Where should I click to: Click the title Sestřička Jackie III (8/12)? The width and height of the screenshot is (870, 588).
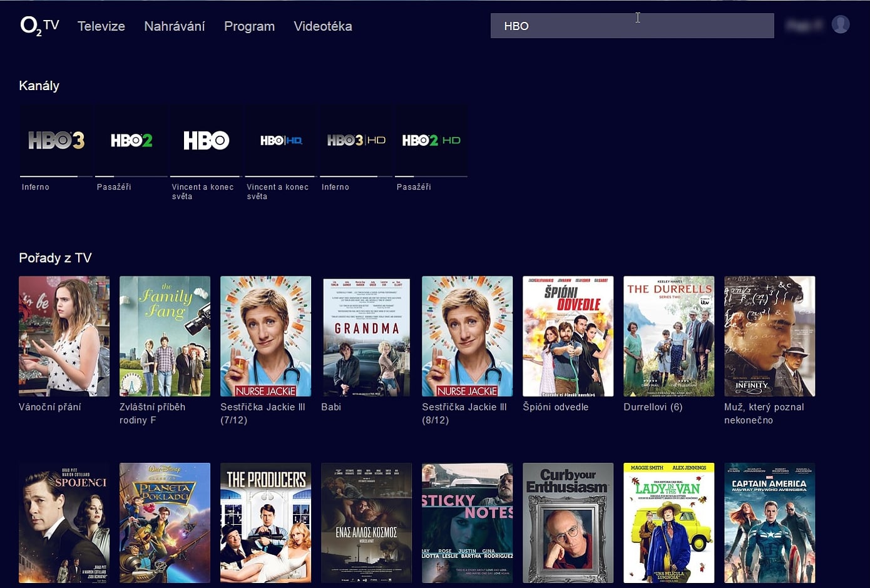coord(464,413)
